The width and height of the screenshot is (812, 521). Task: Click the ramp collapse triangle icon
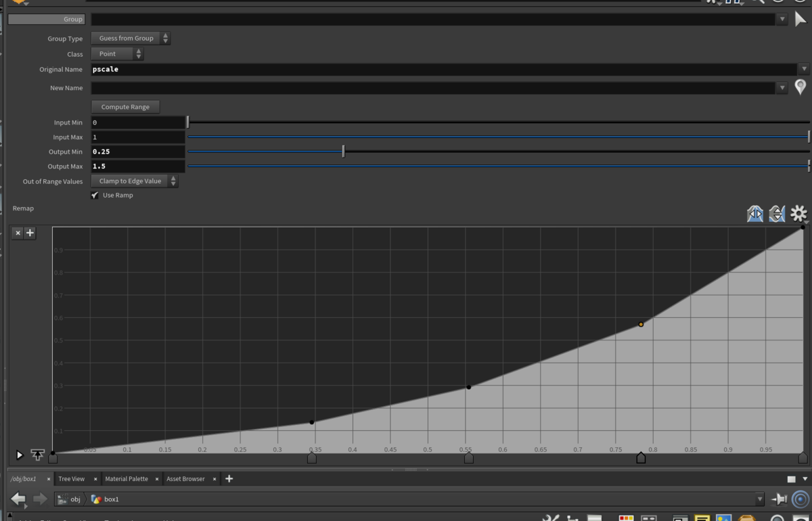pyautogui.click(x=20, y=455)
